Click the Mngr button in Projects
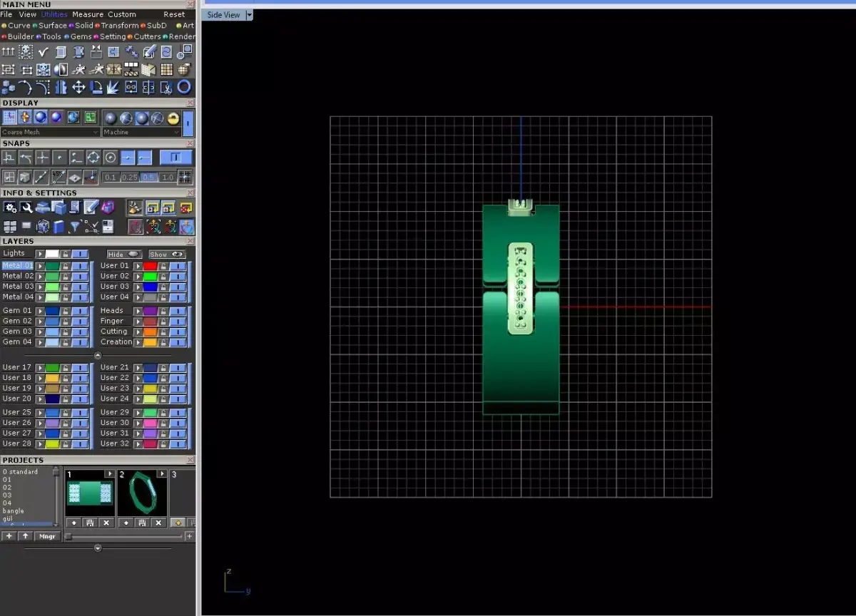Viewport: 856px width, 616px height. pyautogui.click(x=46, y=536)
